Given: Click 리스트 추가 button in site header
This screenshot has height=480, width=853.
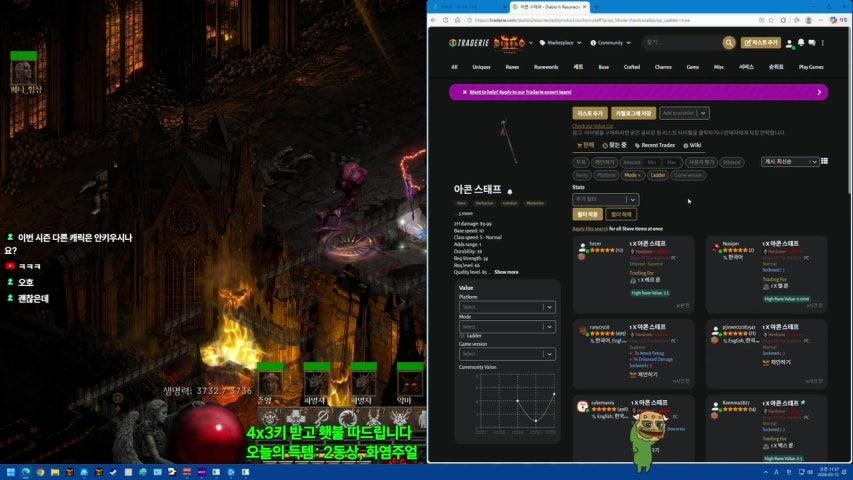Looking at the screenshot, I should pos(761,42).
